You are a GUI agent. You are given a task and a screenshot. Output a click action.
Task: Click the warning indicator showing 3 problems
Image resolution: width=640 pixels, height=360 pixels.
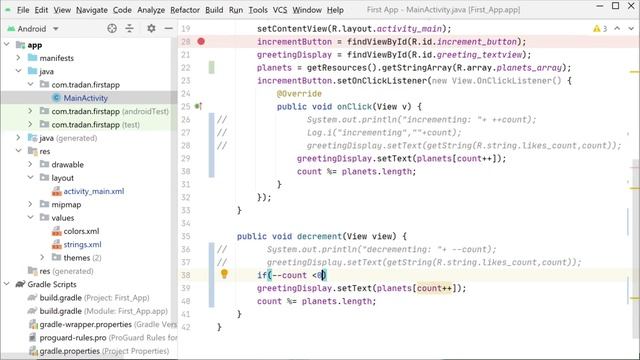tap(600, 29)
